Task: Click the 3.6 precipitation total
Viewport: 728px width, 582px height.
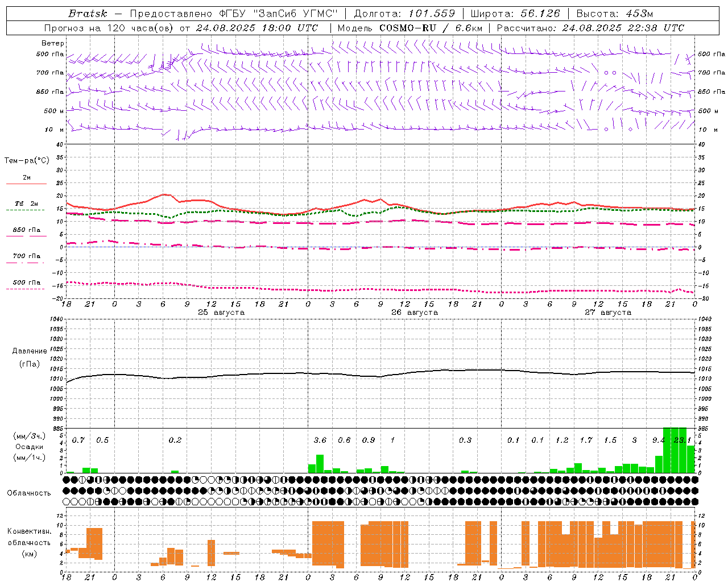Action: tap(320, 440)
